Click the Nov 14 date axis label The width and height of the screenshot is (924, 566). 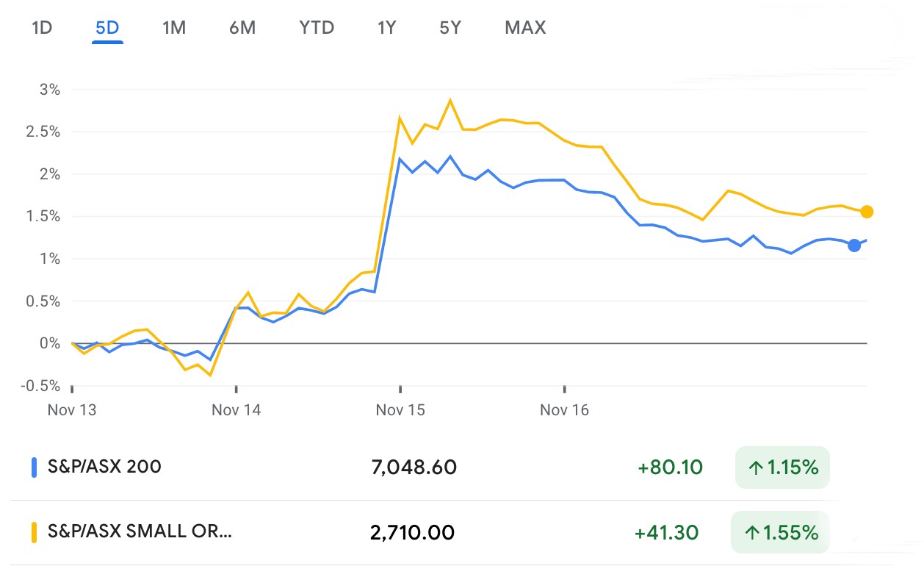click(236, 409)
